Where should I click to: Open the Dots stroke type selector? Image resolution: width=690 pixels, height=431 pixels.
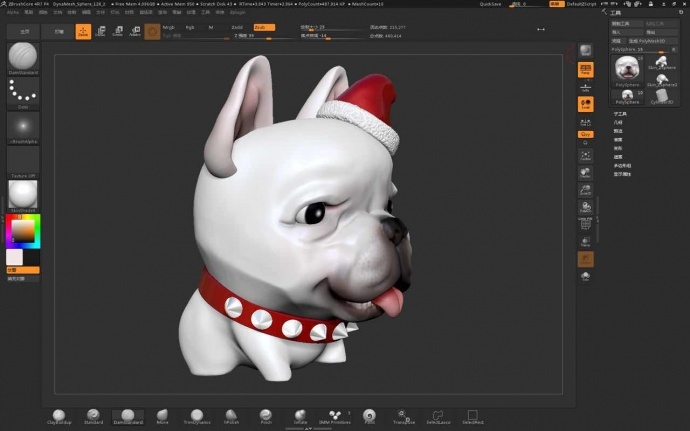[23, 93]
